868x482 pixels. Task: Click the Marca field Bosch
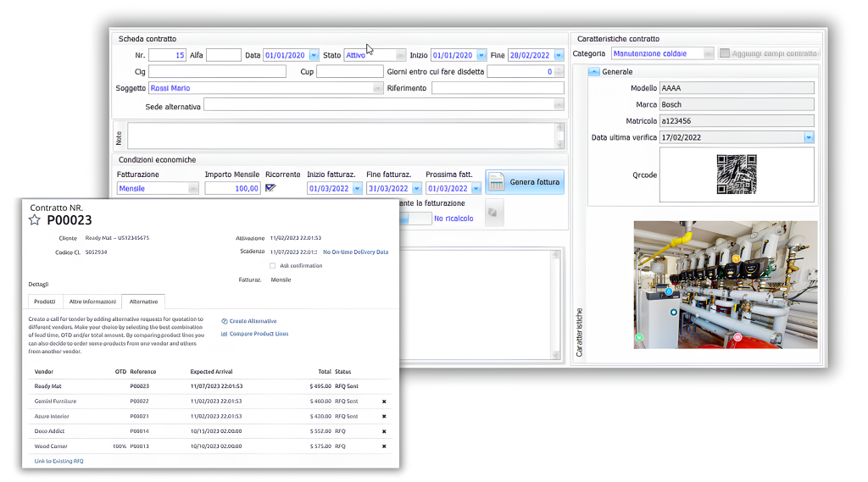pyautogui.click(x=737, y=104)
